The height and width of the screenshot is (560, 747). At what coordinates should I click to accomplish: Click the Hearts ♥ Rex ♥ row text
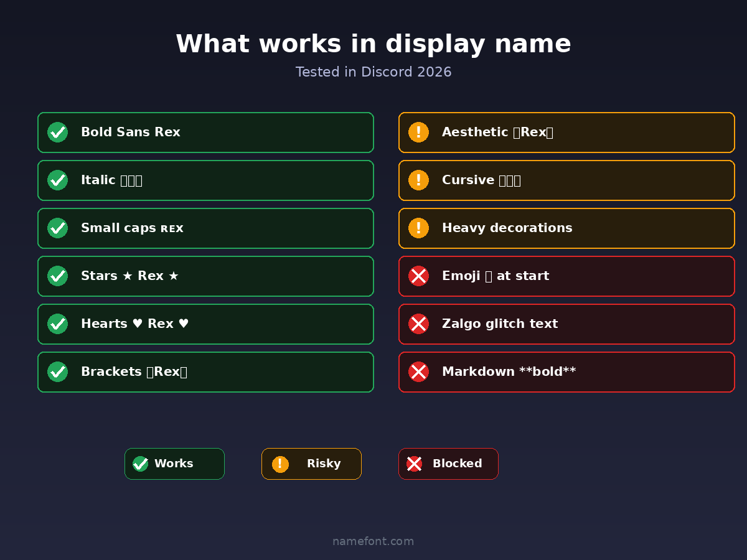click(134, 324)
